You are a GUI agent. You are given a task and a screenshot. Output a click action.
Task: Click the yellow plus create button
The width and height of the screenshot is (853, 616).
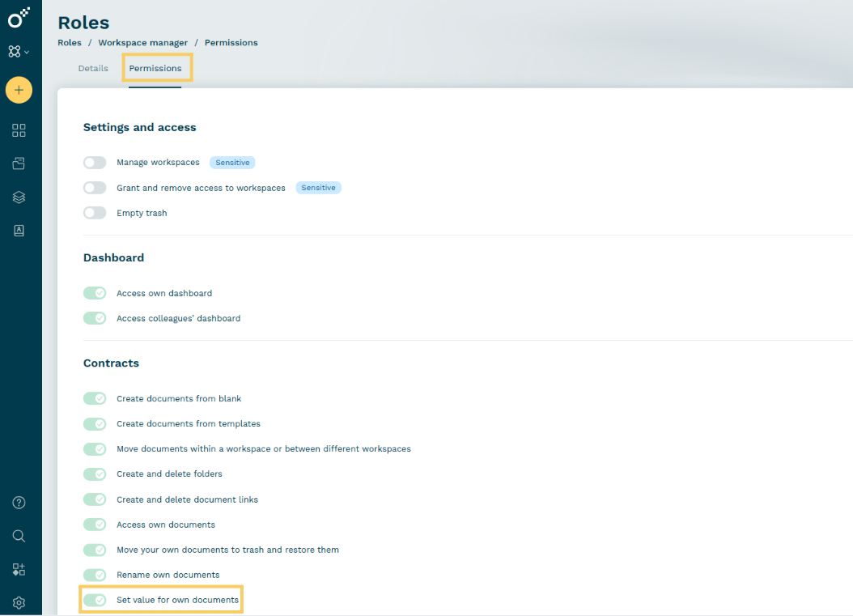pyautogui.click(x=19, y=90)
